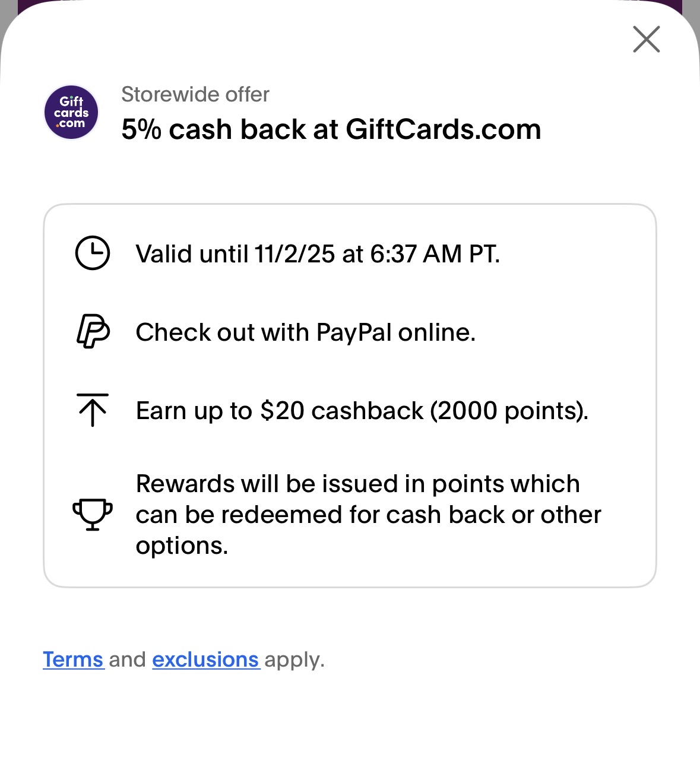Click the clock icon beside expiry date
The width and height of the screenshot is (700, 761).
click(x=93, y=253)
